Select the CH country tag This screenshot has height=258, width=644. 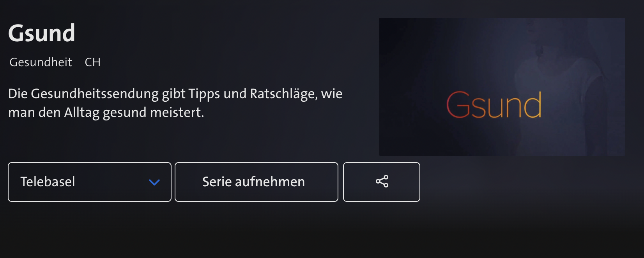(x=93, y=62)
